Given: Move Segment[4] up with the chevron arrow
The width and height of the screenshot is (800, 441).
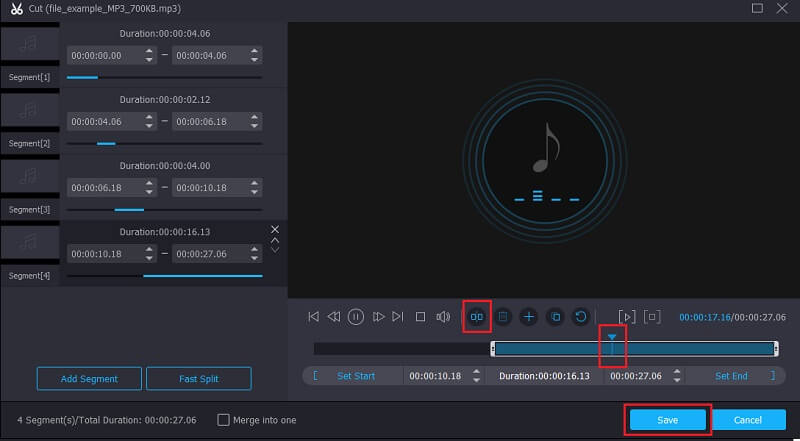Looking at the screenshot, I should [275, 241].
